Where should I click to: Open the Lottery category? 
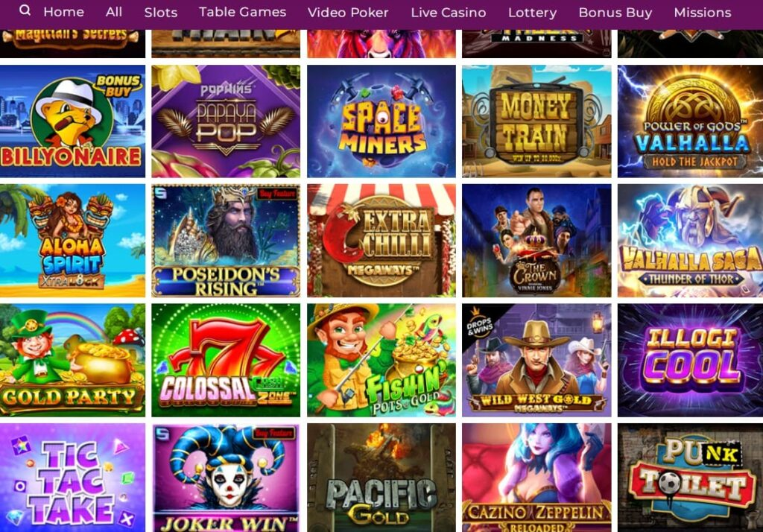(x=532, y=13)
